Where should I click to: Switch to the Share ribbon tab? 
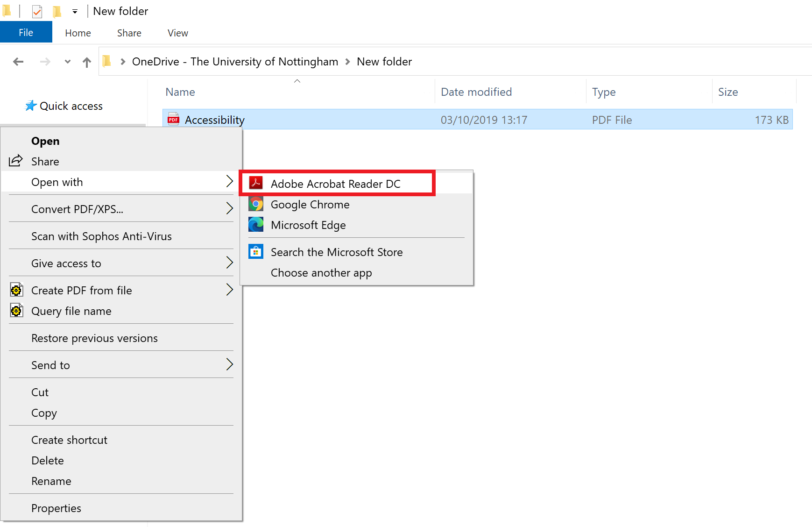pyautogui.click(x=129, y=33)
